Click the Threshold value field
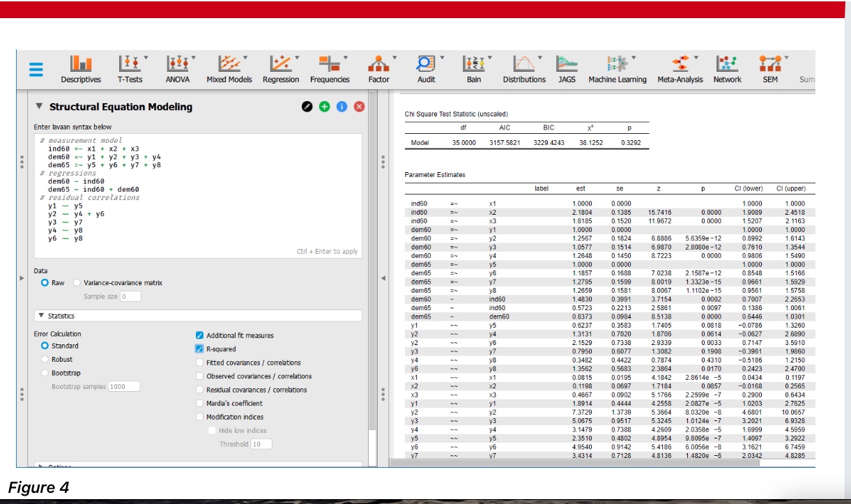 (261, 444)
